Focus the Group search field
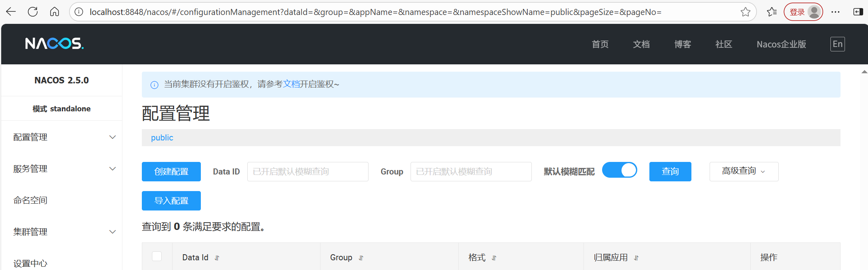868x270 pixels. tap(471, 172)
